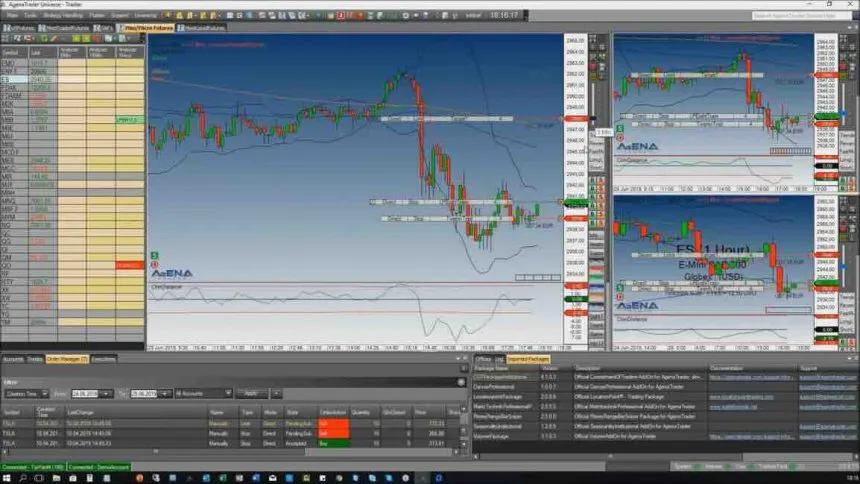
Task: Switch to the Executions tab
Action: click(x=103, y=359)
